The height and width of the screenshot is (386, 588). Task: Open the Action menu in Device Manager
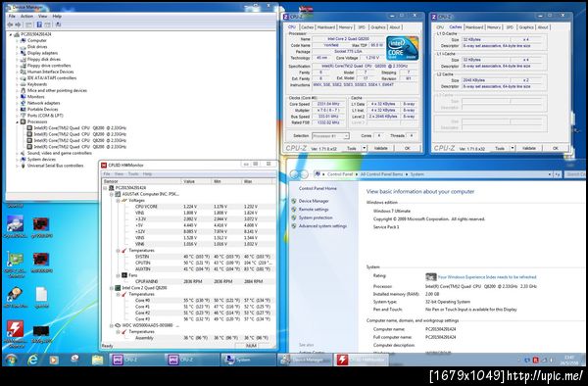pos(26,16)
